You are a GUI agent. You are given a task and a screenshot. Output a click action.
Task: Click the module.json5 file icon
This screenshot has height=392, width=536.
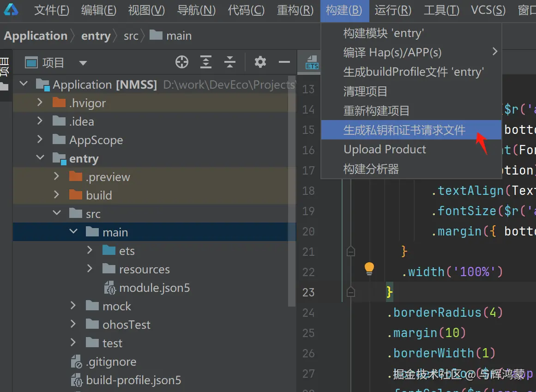(110, 288)
